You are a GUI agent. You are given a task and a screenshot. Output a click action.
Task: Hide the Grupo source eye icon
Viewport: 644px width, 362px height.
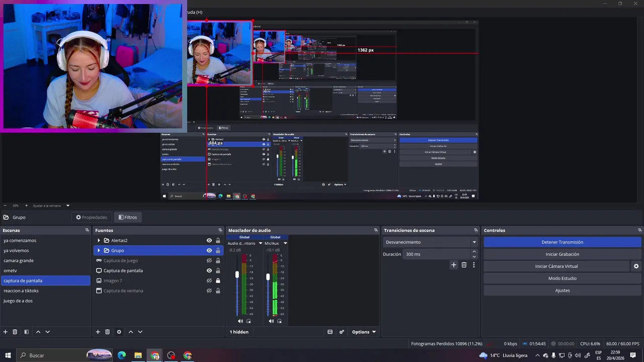tap(209, 250)
